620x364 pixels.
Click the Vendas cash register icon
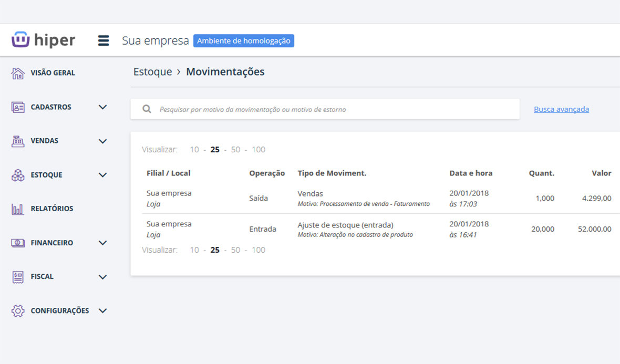coord(18,141)
